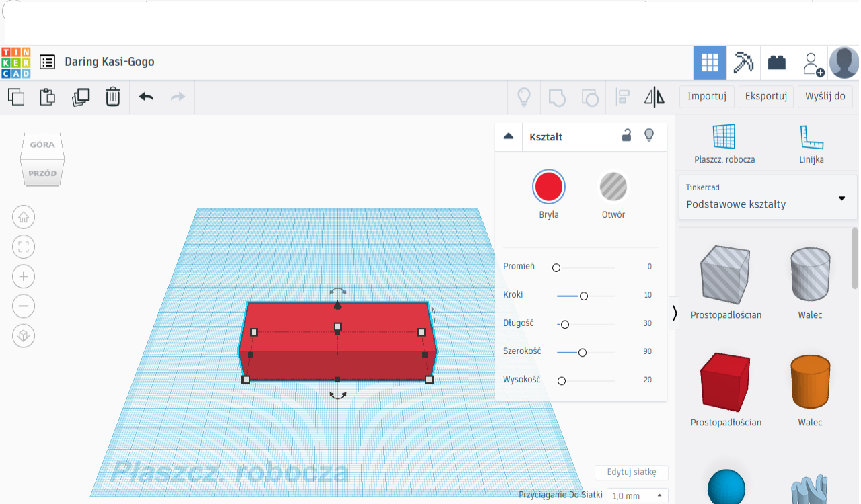The width and height of the screenshot is (861, 504).
Task: Select the Otwór hole option
Action: click(613, 187)
